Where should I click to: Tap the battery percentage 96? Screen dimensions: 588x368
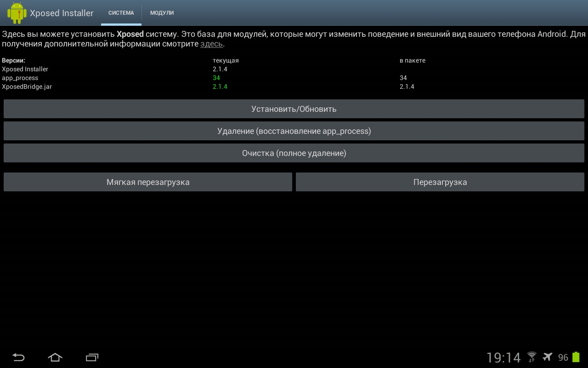tap(563, 357)
